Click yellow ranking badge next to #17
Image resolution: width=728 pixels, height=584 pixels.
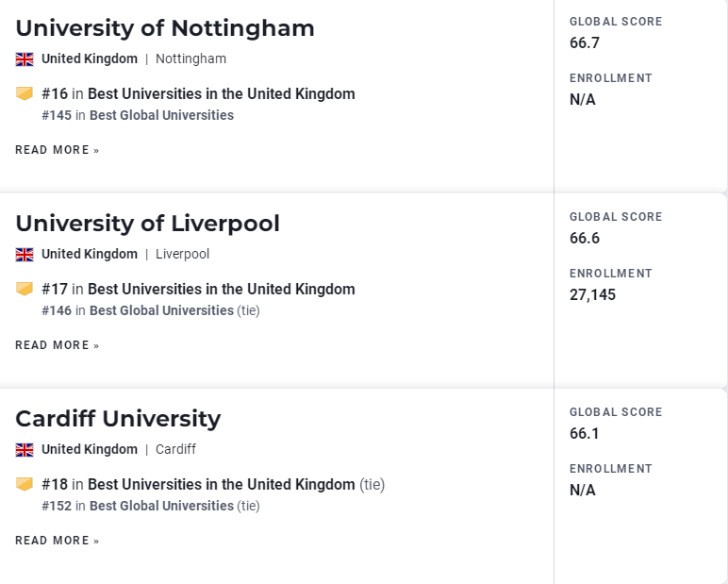(x=25, y=289)
